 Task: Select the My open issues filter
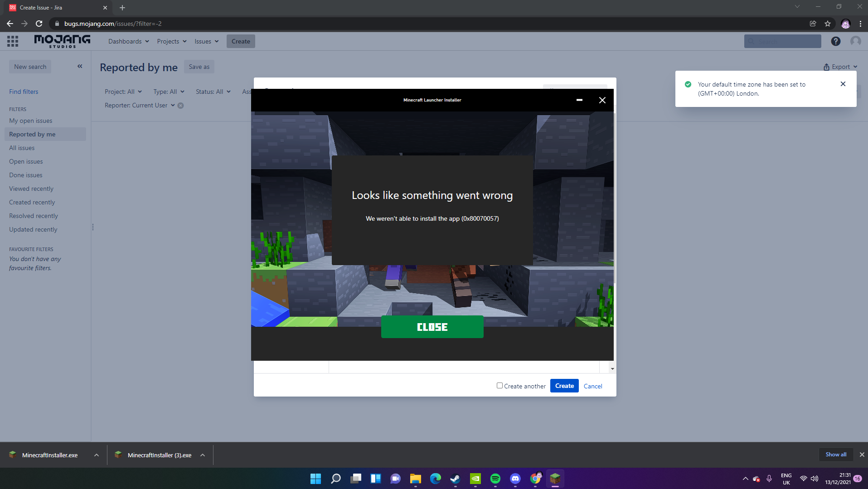coord(31,121)
